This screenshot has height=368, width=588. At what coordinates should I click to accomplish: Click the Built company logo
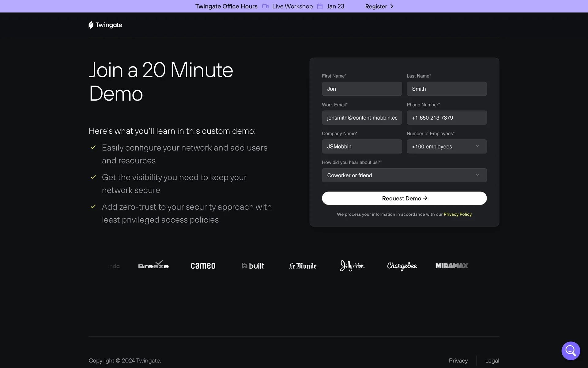pyautogui.click(x=253, y=266)
